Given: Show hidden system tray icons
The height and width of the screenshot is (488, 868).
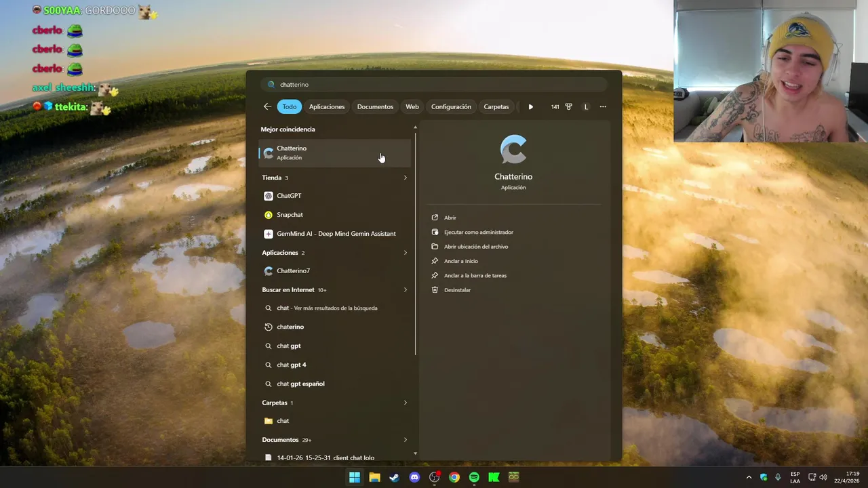Looking at the screenshot, I should click(749, 477).
